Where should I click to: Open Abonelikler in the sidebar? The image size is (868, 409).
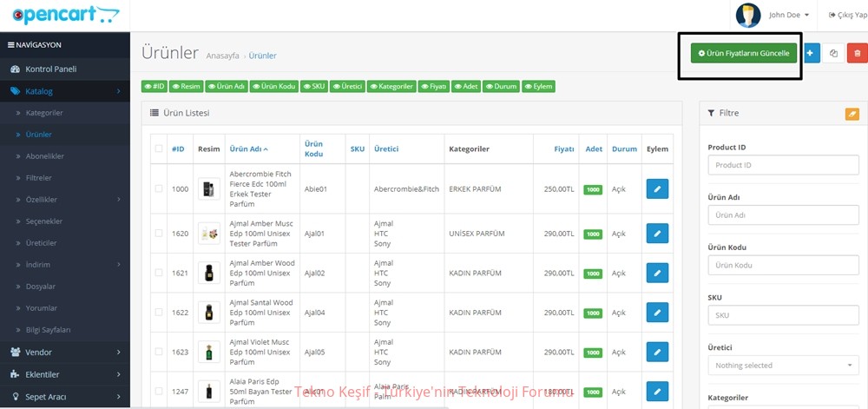45,156
